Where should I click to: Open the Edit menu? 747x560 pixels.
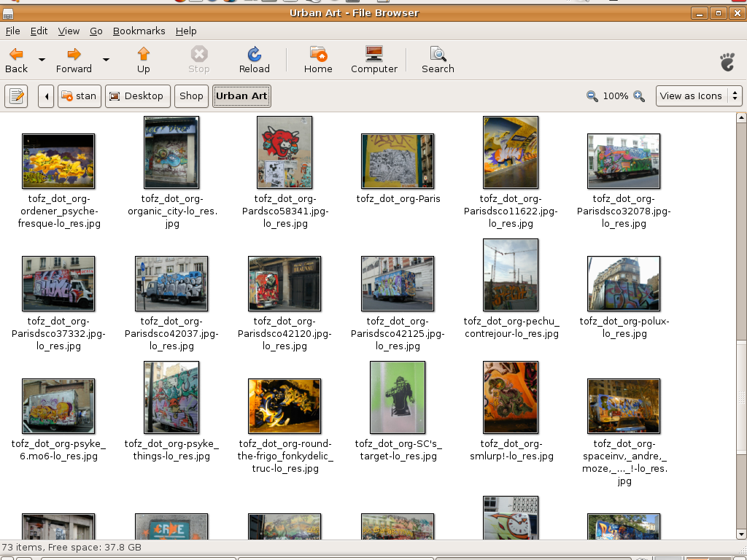click(39, 31)
